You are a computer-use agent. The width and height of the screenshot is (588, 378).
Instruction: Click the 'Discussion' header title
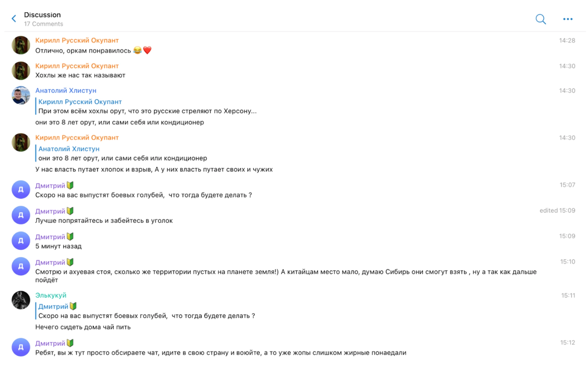[42, 15]
